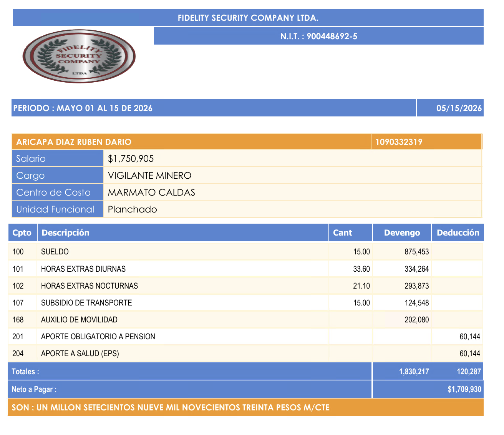The width and height of the screenshot is (504, 435).
Task: Select the AUXILIO DE MOVILIDAD amount 202,080
Action: coord(417,319)
